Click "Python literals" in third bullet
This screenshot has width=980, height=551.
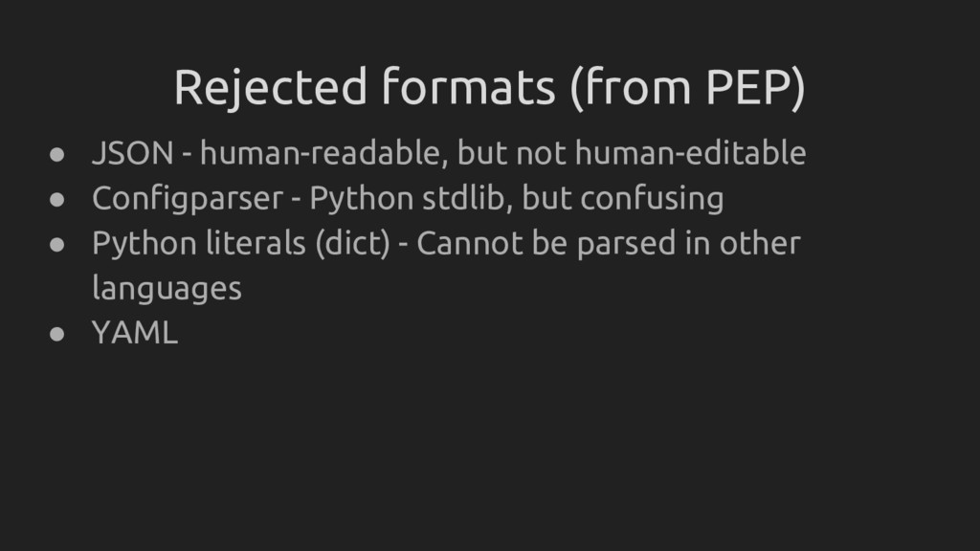pos(197,244)
